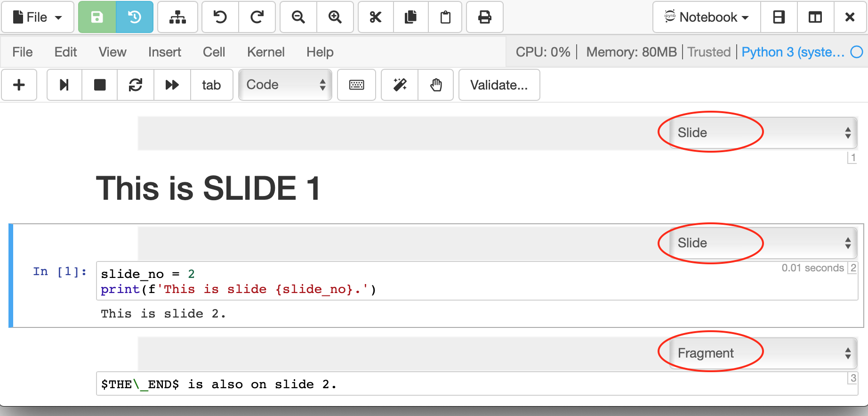Click the Print icon

(484, 17)
